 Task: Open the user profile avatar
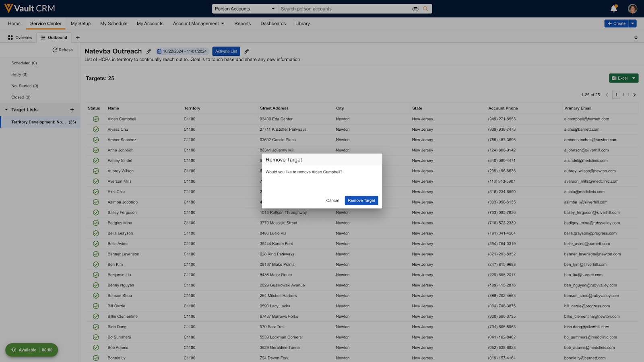click(x=632, y=8)
